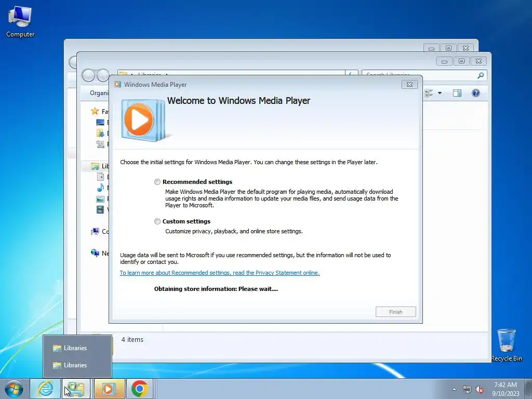Select Music library icon in navigation pane
Viewport: 532px width, 399px height.
100,188
